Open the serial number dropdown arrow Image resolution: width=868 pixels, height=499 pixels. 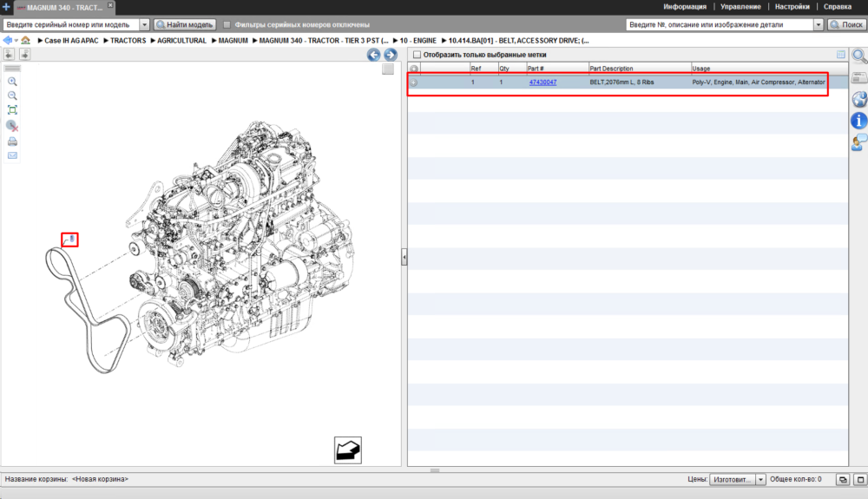pos(144,24)
